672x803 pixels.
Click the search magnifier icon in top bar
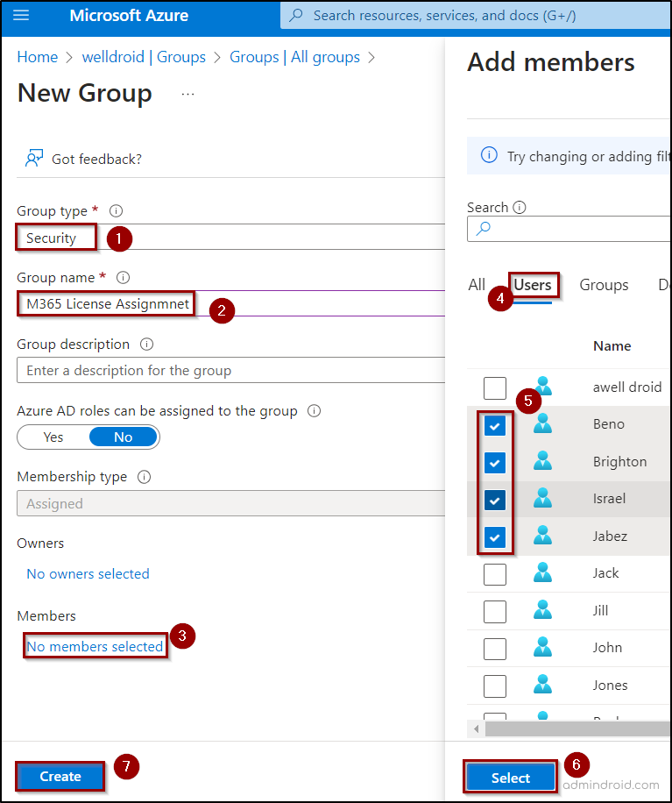tap(296, 16)
